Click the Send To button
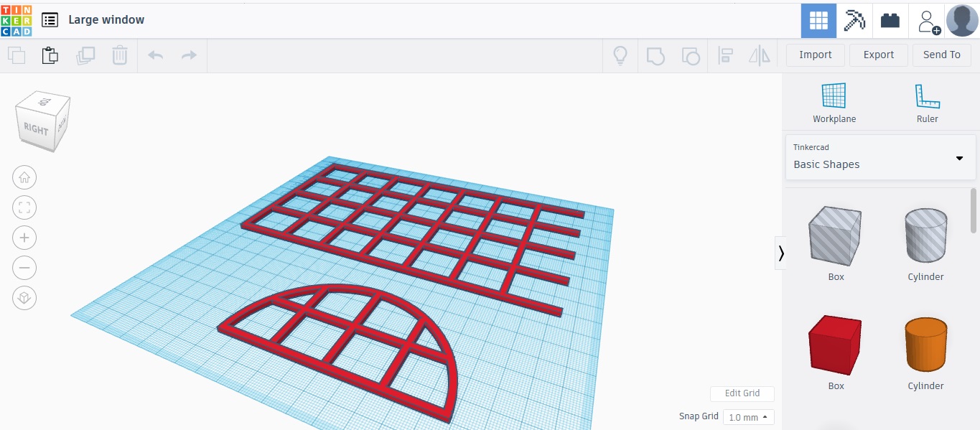The image size is (980, 430). point(942,55)
